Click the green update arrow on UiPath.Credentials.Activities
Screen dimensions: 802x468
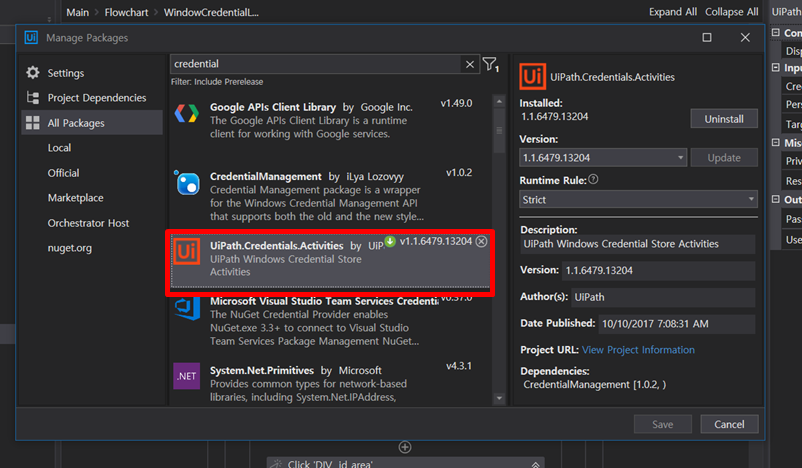pos(390,241)
